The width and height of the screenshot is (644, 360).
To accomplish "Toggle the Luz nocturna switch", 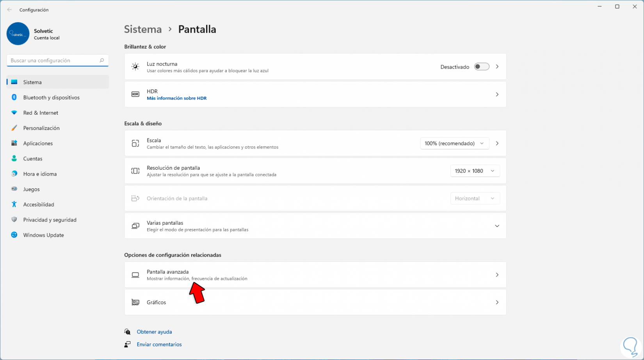I will (481, 67).
